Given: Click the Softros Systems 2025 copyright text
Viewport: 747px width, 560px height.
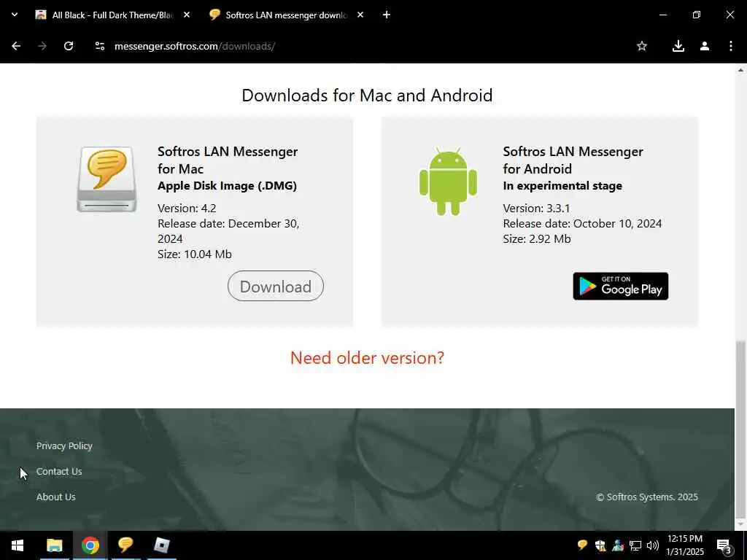Looking at the screenshot, I should (647, 497).
